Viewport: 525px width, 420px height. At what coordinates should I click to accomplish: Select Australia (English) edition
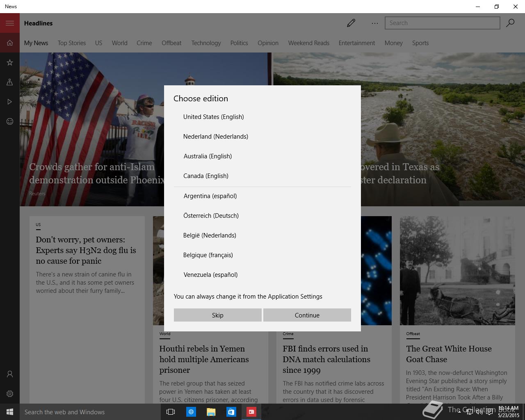coord(262,156)
